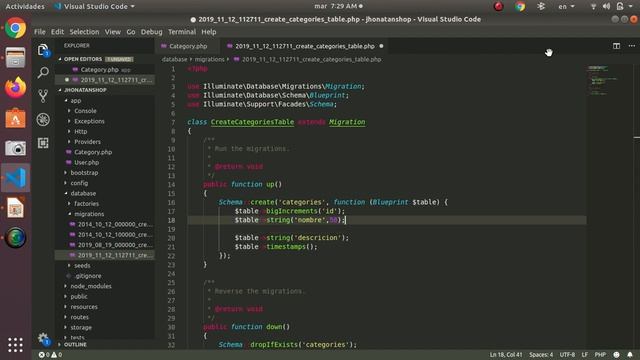640x360 pixels.
Task: Open the Files manager from the dock
Action: [16, 58]
